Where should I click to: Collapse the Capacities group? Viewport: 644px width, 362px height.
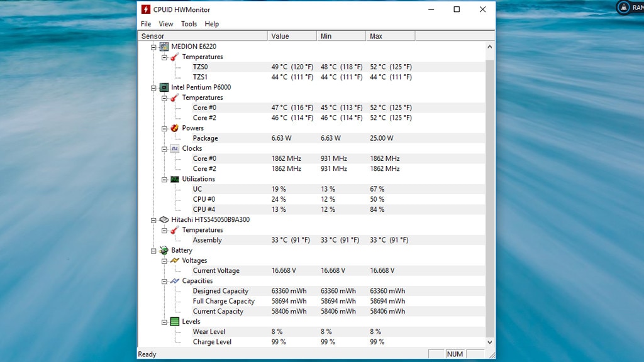164,281
